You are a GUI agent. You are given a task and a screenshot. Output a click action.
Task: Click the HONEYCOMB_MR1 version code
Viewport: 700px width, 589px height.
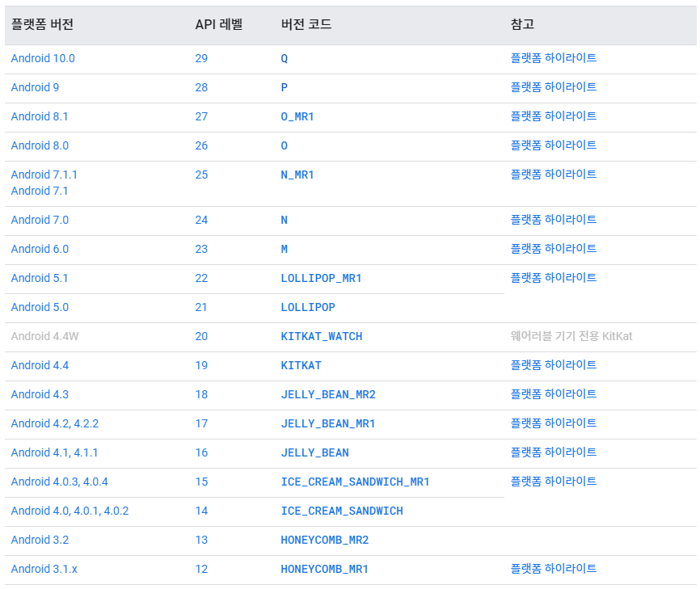[x=325, y=569]
